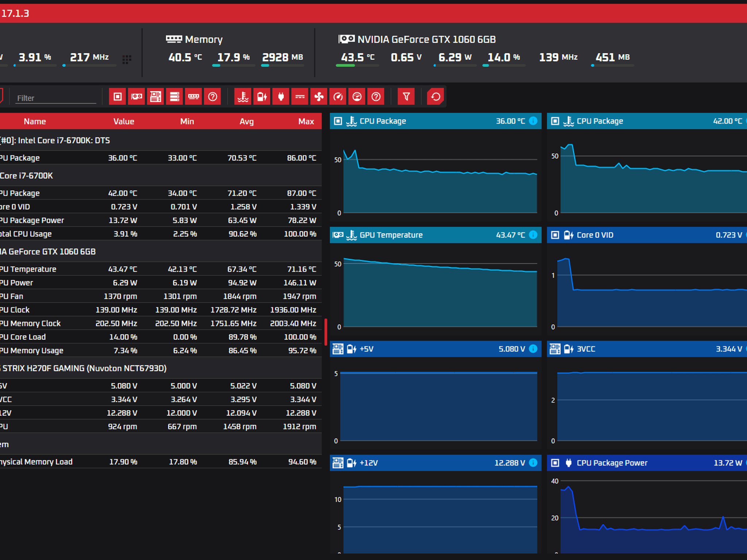Image resolution: width=747 pixels, height=560 pixels.
Task: Toggle the clock speedometer sensor filter icon
Action: click(x=338, y=97)
